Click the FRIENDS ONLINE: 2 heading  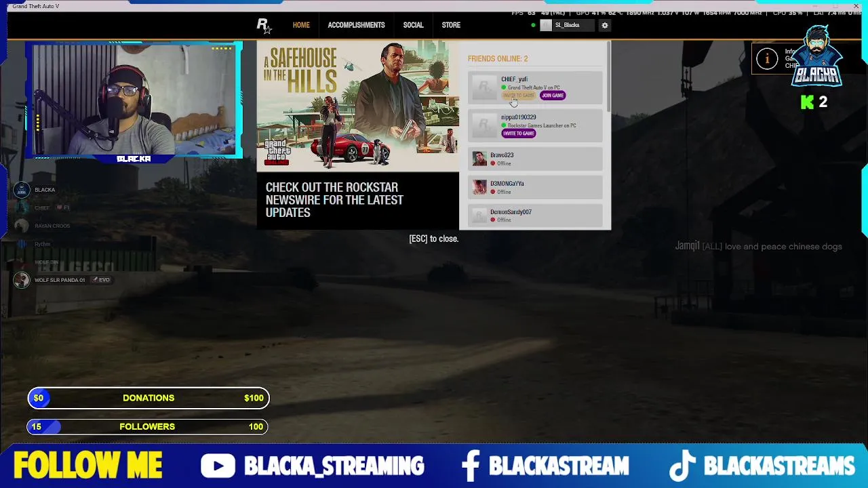(498, 59)
